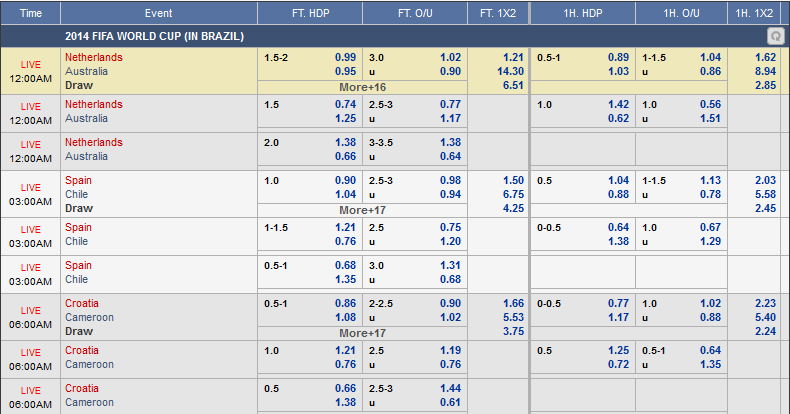This screenshot has height=414, width=790.
Task: Pick Netherlands full-time win odds 1.21
Action: [x=513, y=58]
